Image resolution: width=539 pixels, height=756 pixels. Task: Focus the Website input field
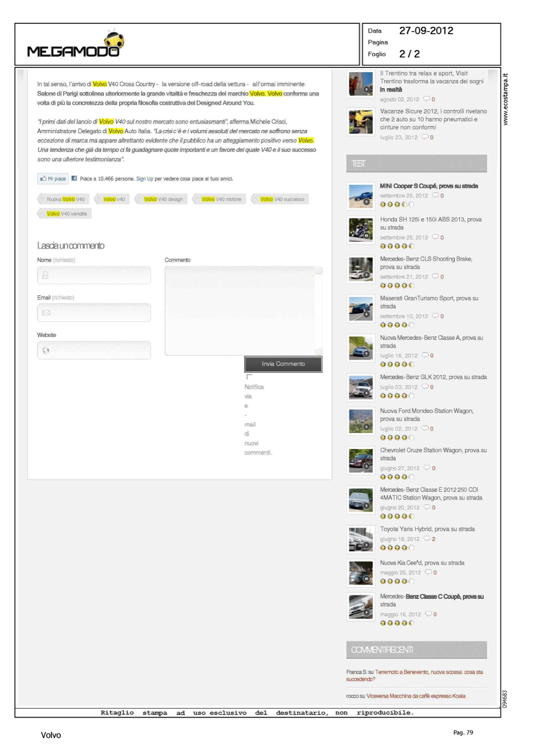coord(94,351)
